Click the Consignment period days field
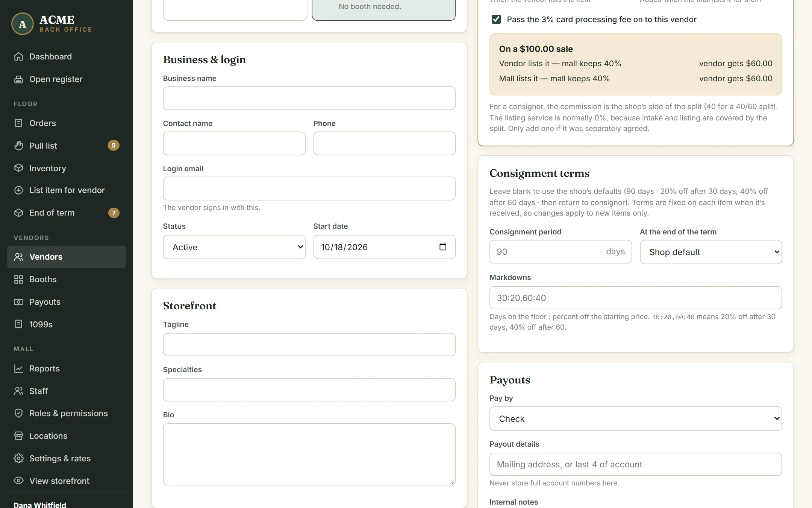The image size is (812, 508). [x=560, y=252]
